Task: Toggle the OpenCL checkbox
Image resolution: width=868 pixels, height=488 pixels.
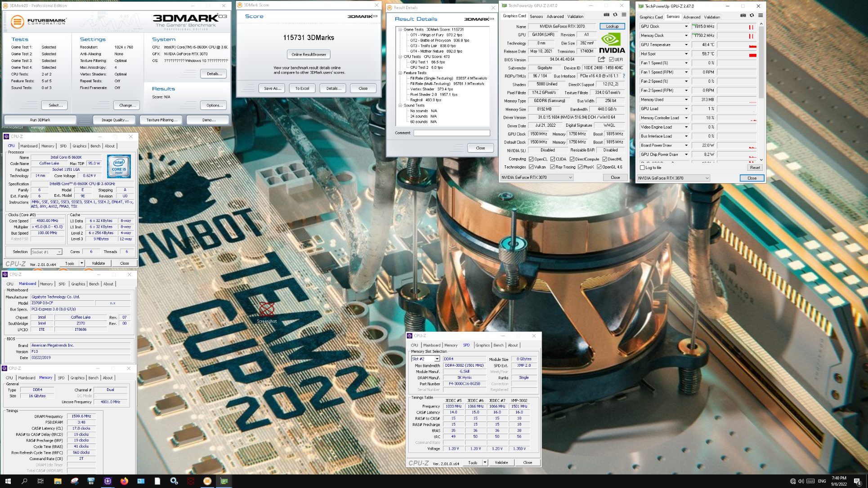Action: point(531,159)
